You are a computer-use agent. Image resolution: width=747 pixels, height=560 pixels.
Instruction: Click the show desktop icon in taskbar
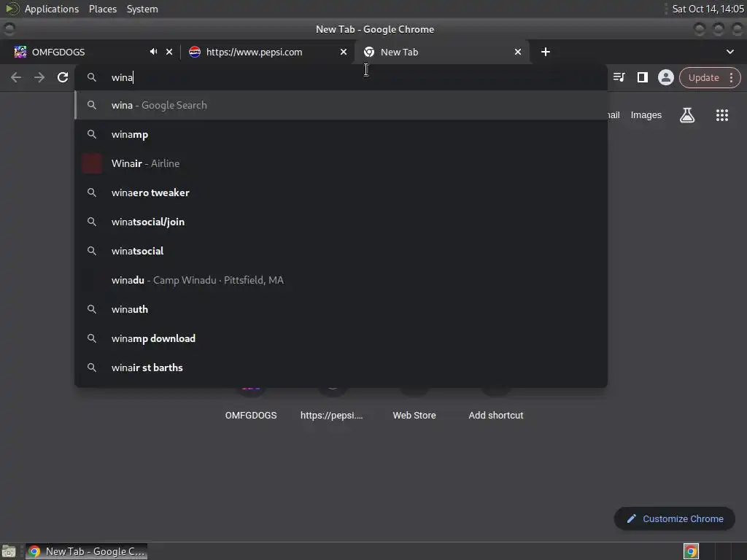point(9,551)
